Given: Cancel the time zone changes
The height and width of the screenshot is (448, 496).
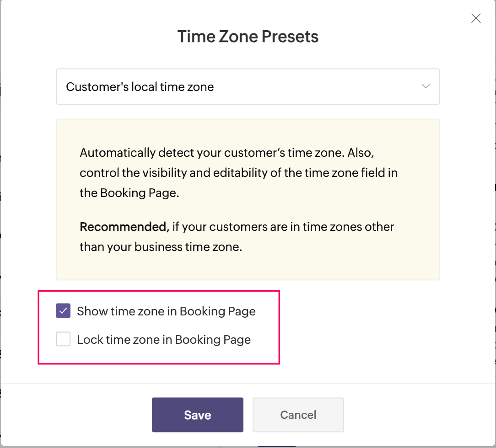Looking at the screenshot, I should click(298, 415).
